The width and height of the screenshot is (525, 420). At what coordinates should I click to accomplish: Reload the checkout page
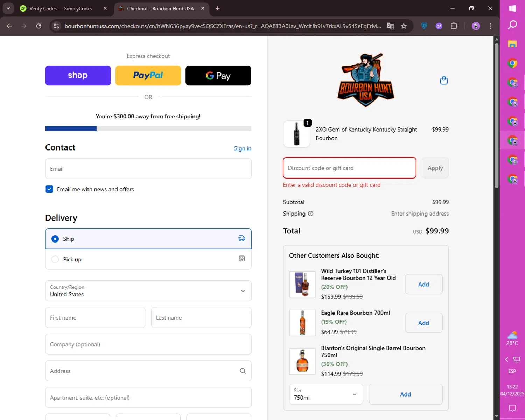[39, 26]
